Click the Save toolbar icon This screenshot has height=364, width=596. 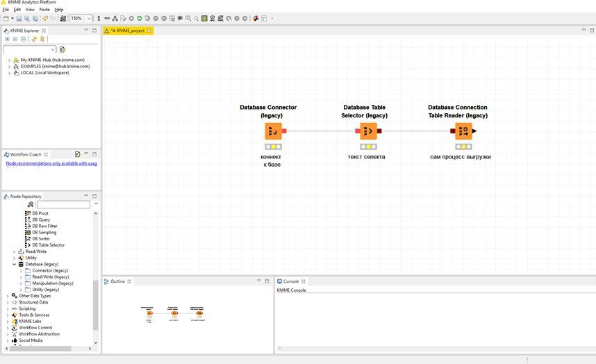coord(19,18)
